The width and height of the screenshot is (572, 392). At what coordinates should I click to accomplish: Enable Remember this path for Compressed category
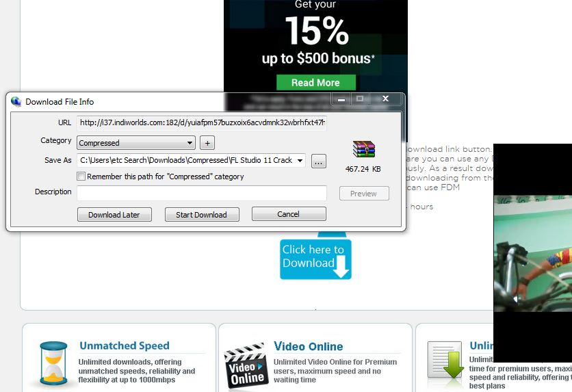click(x=81, y=177)
